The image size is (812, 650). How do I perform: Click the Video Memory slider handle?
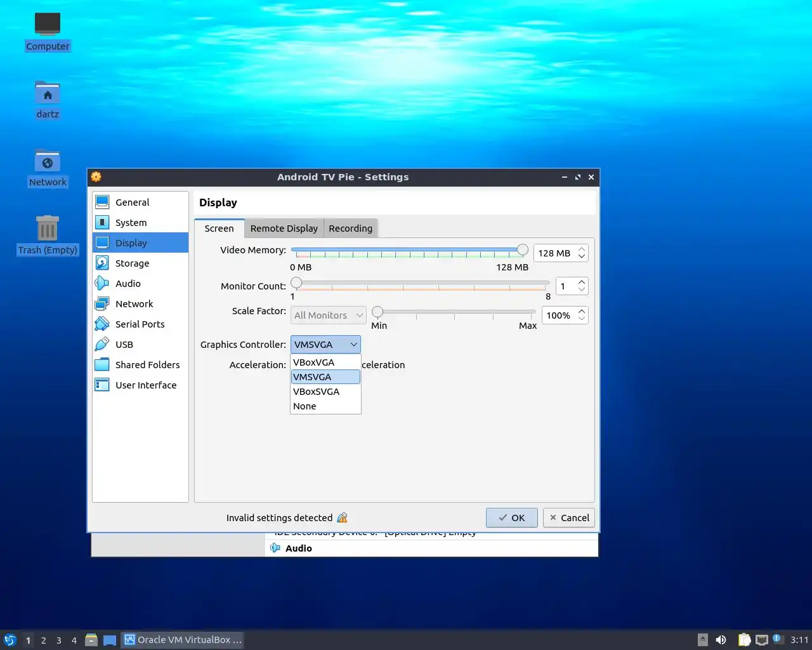point(523,249)
